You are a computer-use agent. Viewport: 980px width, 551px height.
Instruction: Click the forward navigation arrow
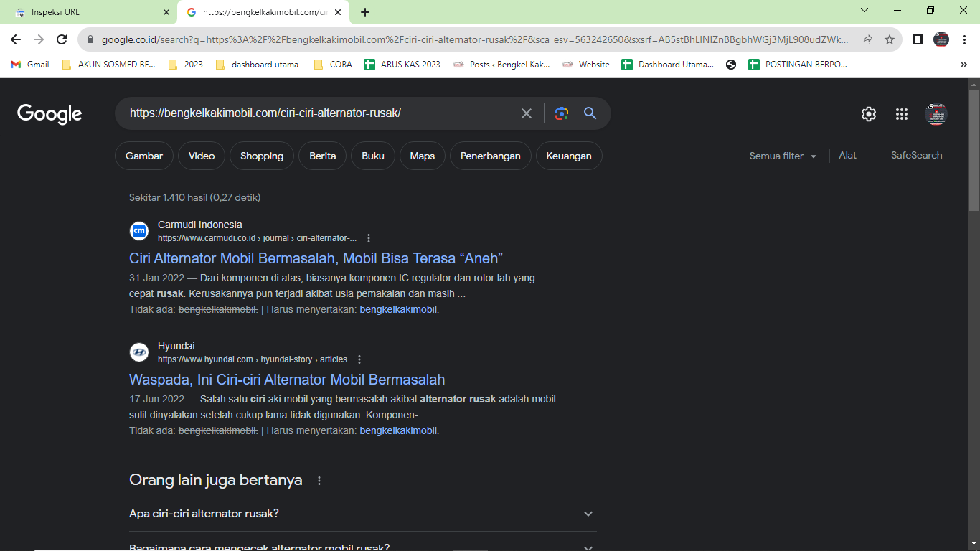click(x=39, y=39)
